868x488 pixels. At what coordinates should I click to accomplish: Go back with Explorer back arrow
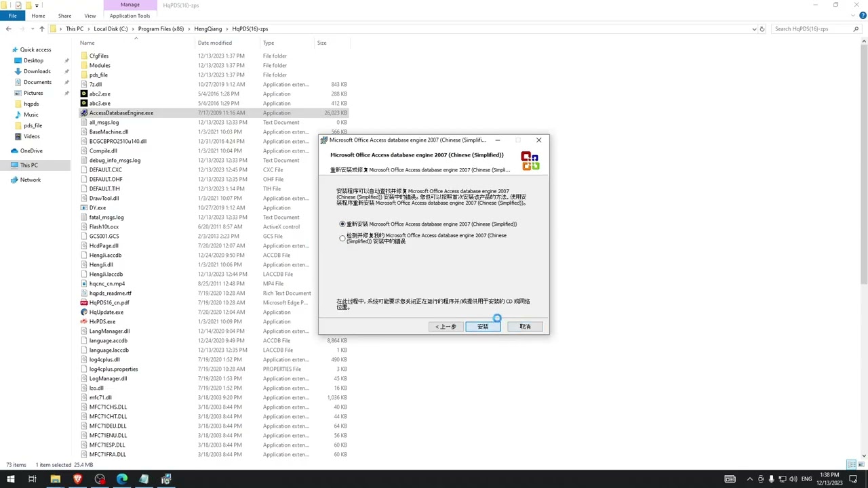pyautogui.click(x=8, y=29)
